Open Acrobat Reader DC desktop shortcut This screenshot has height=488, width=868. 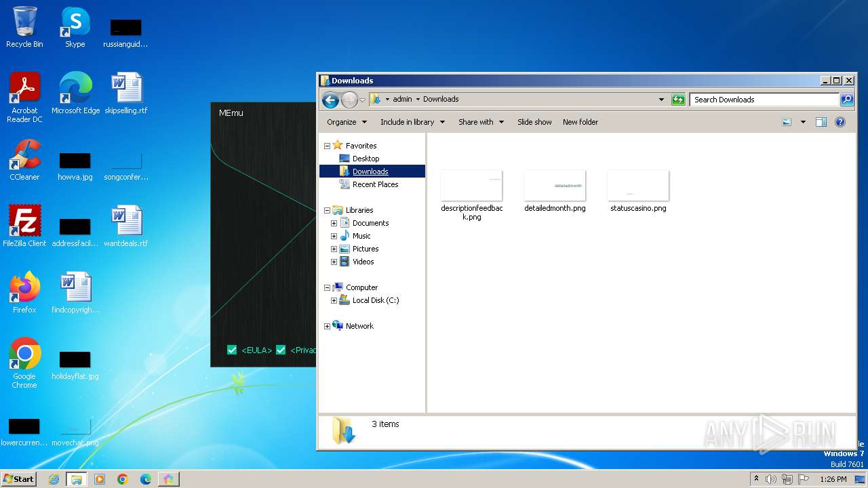[x=24, y=98]
